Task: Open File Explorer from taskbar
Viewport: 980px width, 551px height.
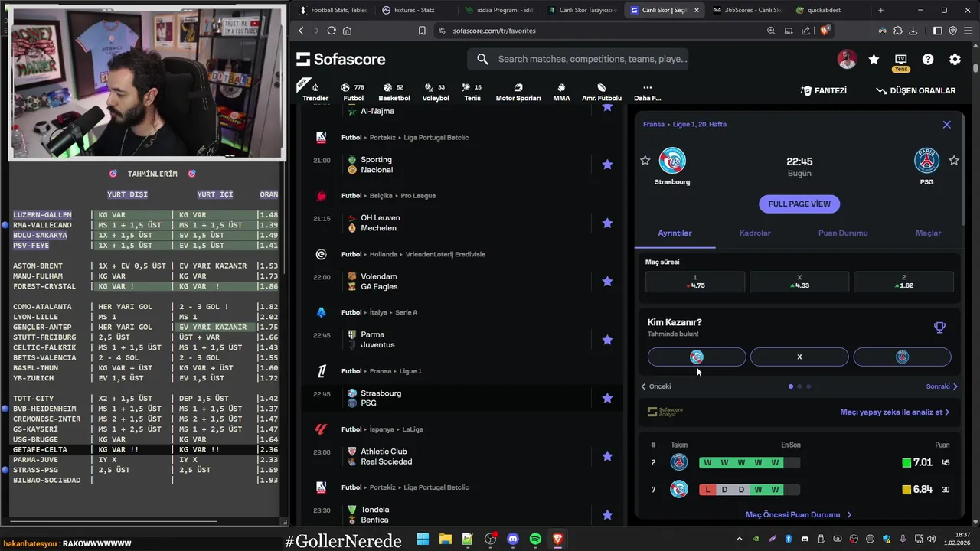Action: pos(445,539)
